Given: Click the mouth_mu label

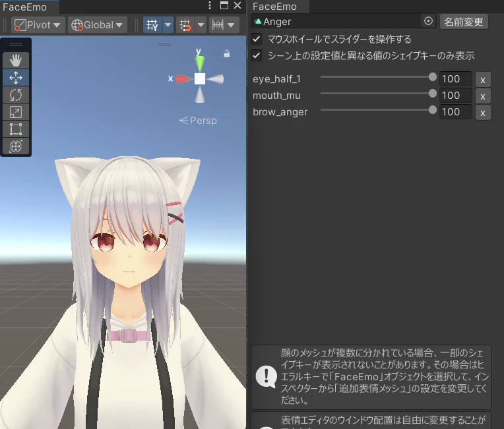Looking at the screenshot, I should 277,96.
